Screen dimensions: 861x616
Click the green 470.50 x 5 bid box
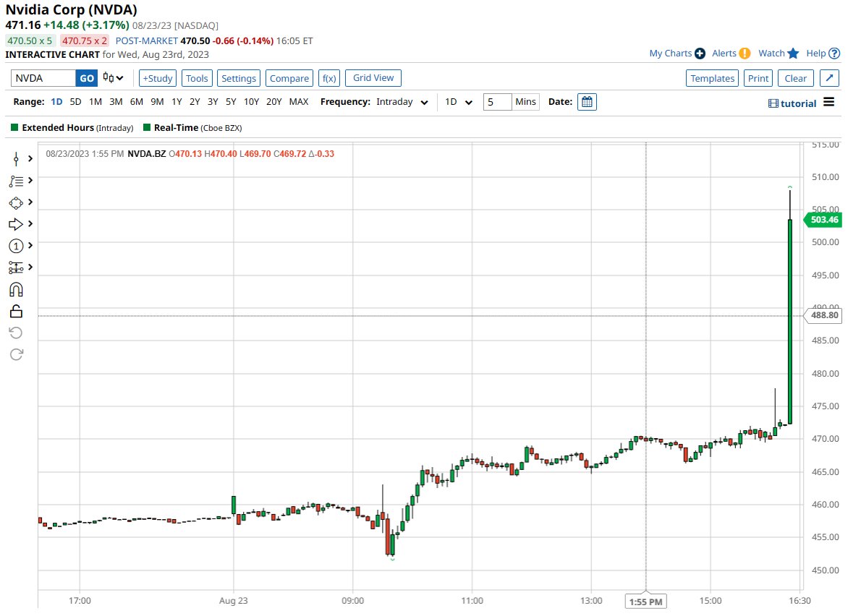30,40
